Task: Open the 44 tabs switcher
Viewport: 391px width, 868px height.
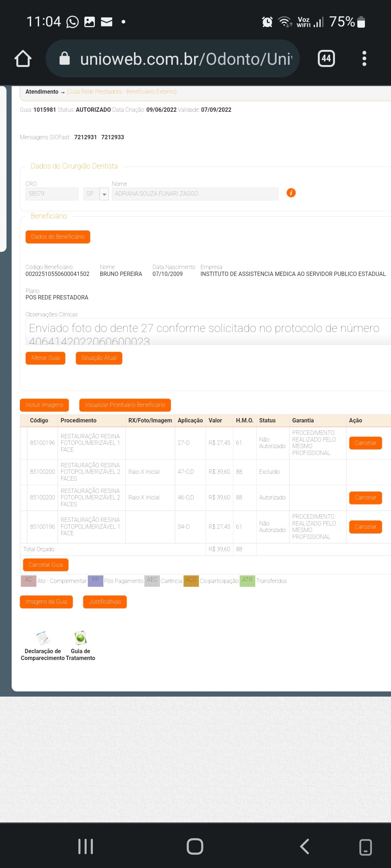Action: pos(326,58)
